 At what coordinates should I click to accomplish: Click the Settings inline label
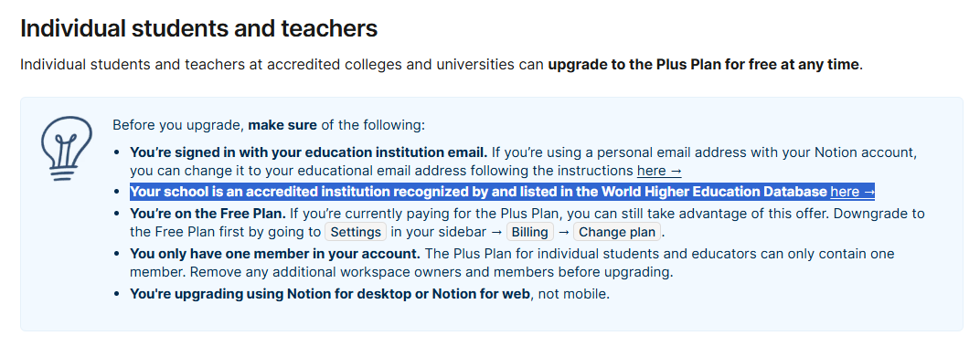[x=356, y=232]
